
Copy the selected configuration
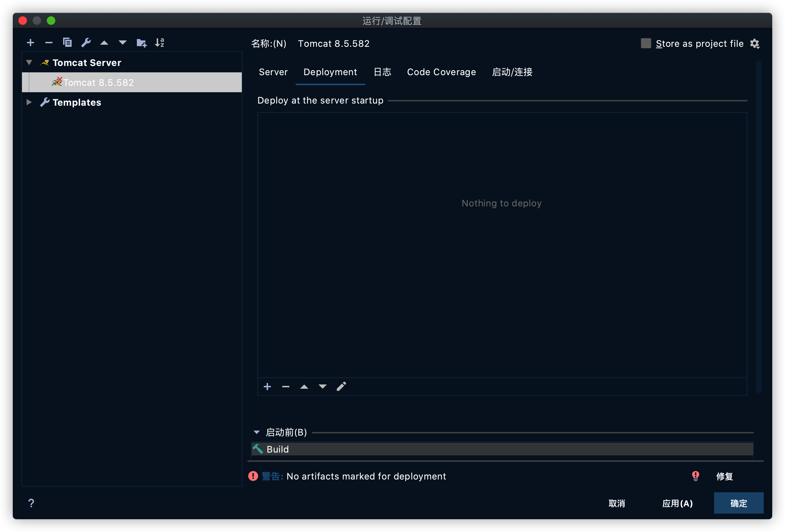coord(67,43)
